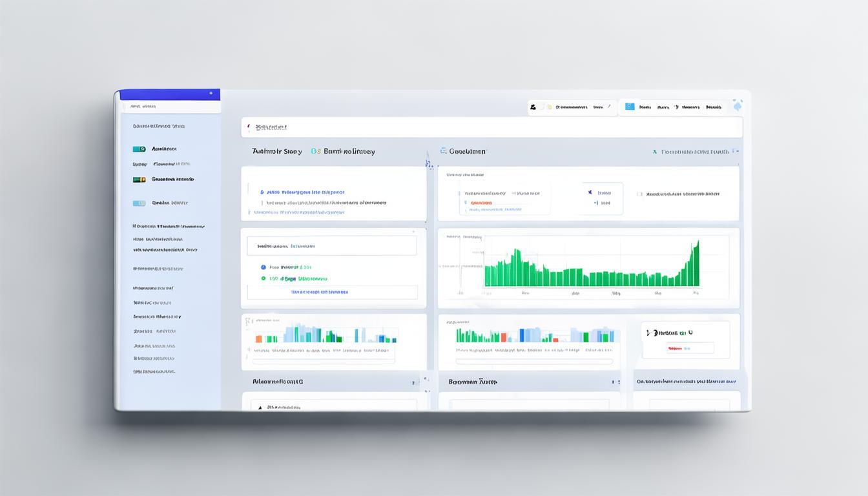
Task: Click the blue link at bottom of middle-left card
Action: 319,292
